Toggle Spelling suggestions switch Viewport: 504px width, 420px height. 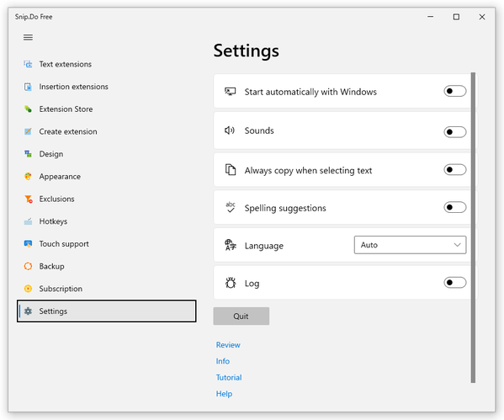pyautogui.click(x=455, y=207)
